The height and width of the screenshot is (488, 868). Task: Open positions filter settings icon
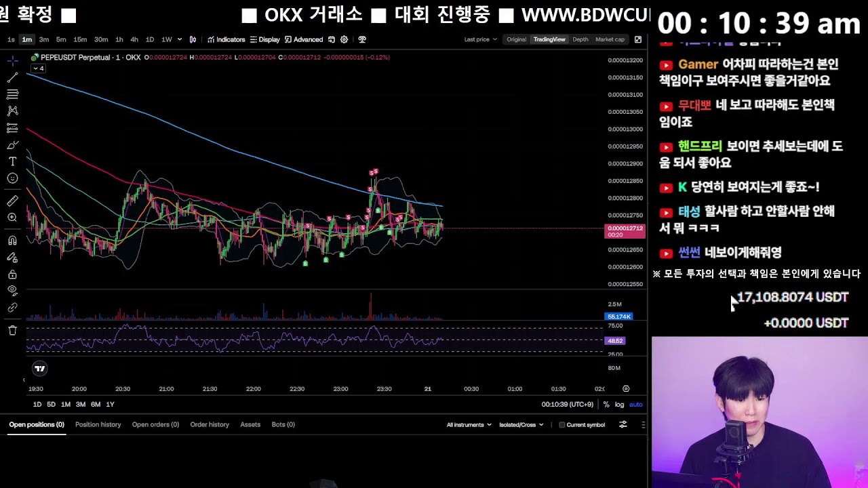tap(623, 424)
